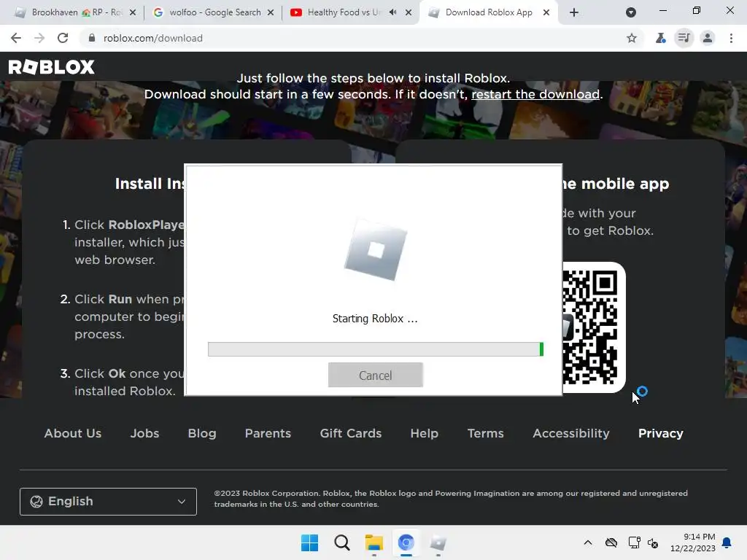Viewport: 747px width, 560px height.
Task: Click the Roblox installer taskbar icon
Action: [x=438, y=542]
